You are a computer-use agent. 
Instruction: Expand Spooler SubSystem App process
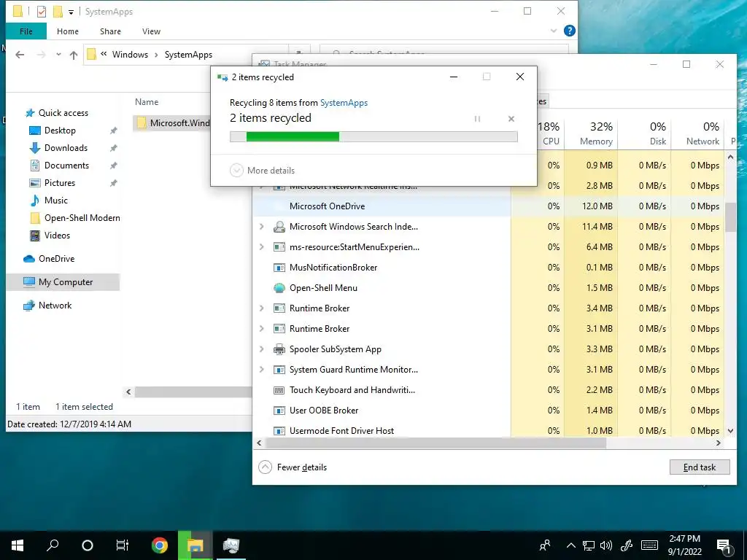point(262,349)
